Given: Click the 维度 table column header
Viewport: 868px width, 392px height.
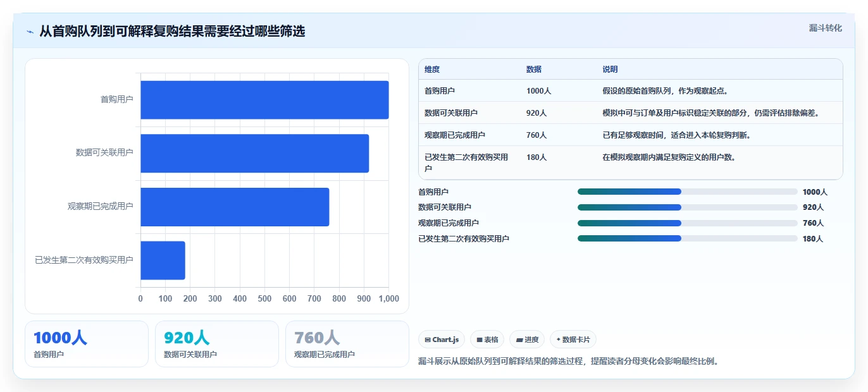Looking at the screenshot, I should 432,70.
